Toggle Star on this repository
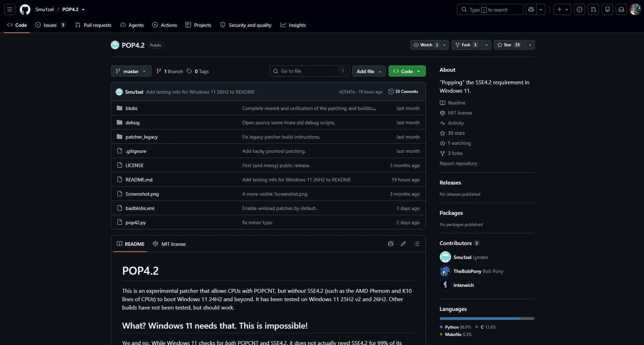The width and height of the screenshot is (644, 345). tap(509, 45)
